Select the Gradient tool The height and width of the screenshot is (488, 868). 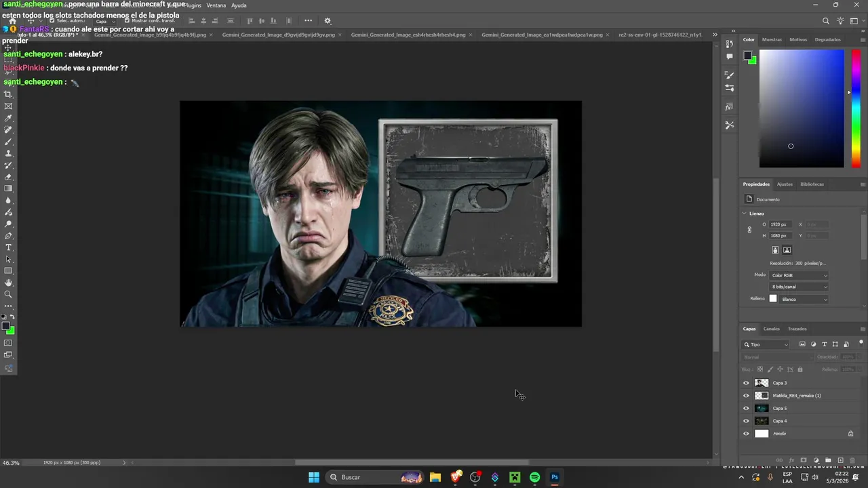tap(8, 188)
